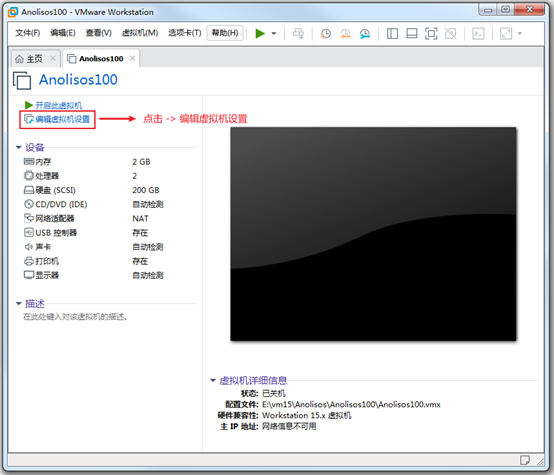Click the green power-on play icon in toolbar
This screenshot has width=554, height=475.
pos(260,34)
